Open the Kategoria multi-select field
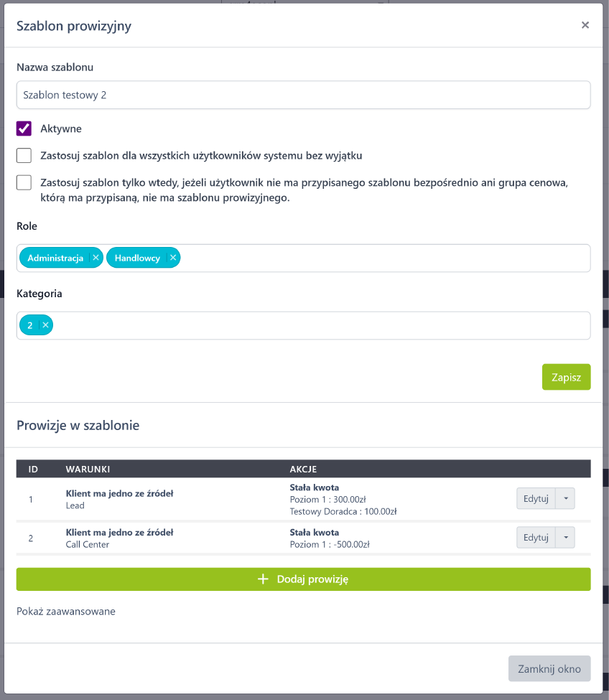This screenshot has width=609, height=700. click(x=316, y=325)
